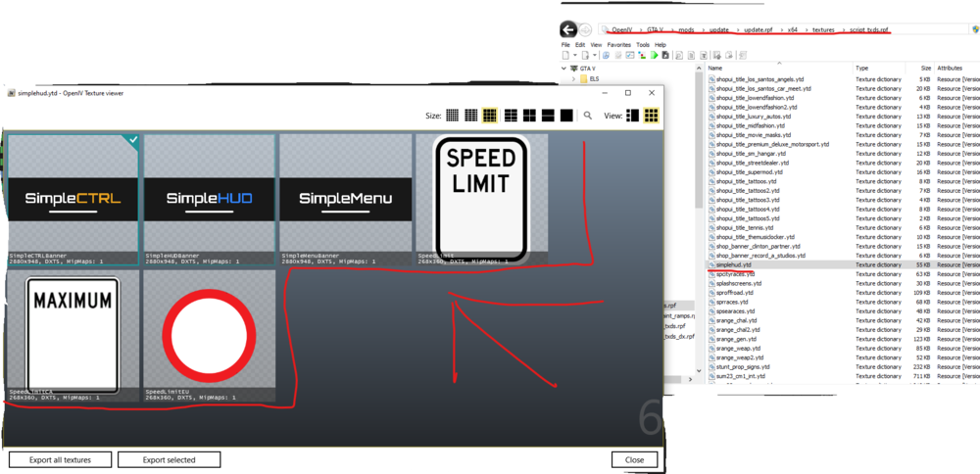The width and height of the screenshot is (980, 474).
Task: Click the blank new-file icon in OpenIV toolbar
Action: (565, 55)
